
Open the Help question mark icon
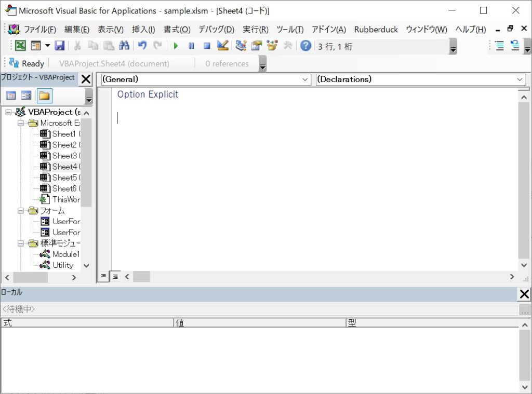(x=305, y=46)
